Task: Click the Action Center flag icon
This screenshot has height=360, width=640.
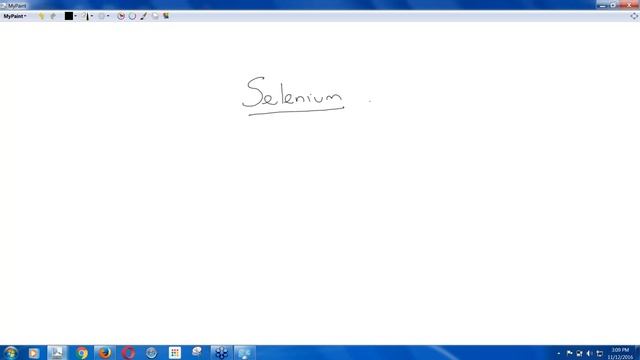Action: pos(569,353)
